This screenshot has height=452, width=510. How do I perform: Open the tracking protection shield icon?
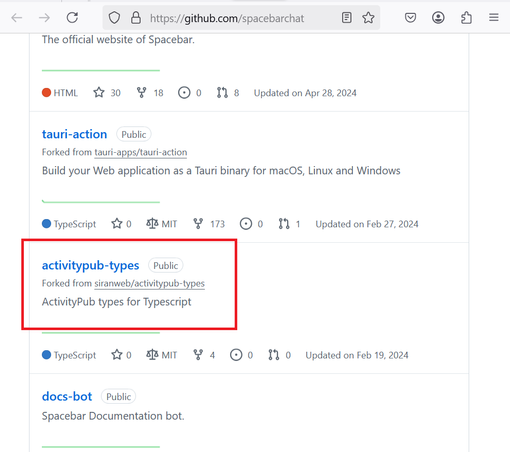[114, 18]
